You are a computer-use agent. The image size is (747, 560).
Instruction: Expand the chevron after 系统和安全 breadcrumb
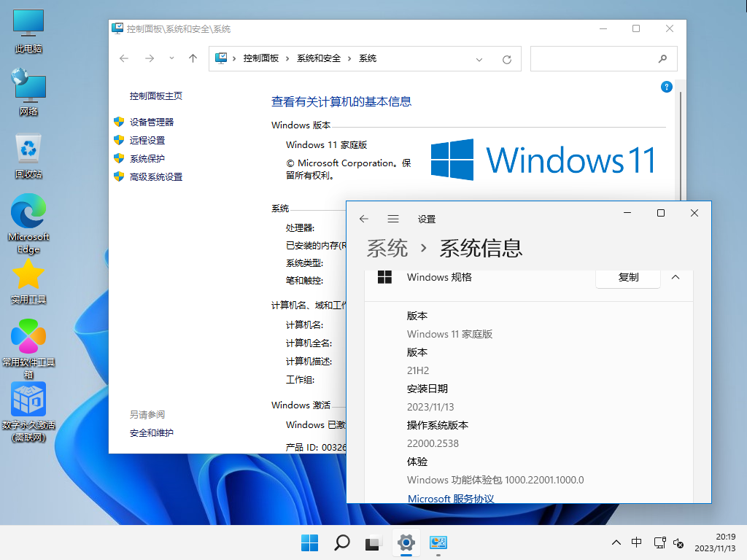[349, 58]
